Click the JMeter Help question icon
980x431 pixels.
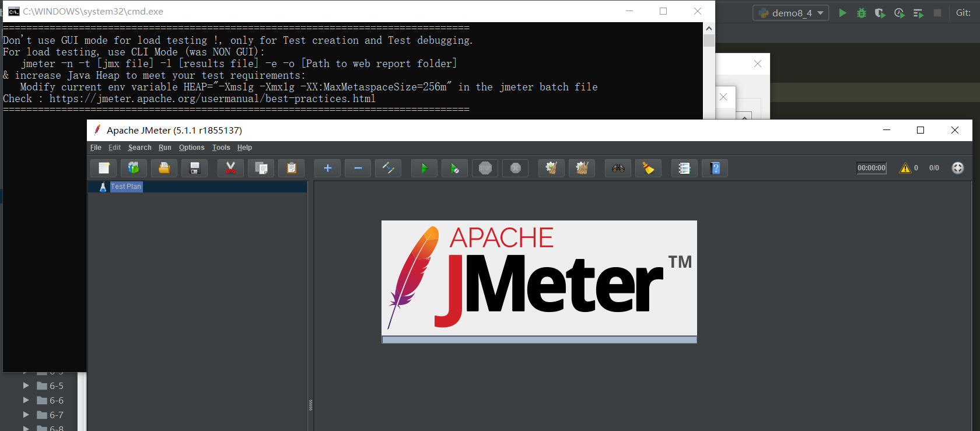click(x=715, y=168)
